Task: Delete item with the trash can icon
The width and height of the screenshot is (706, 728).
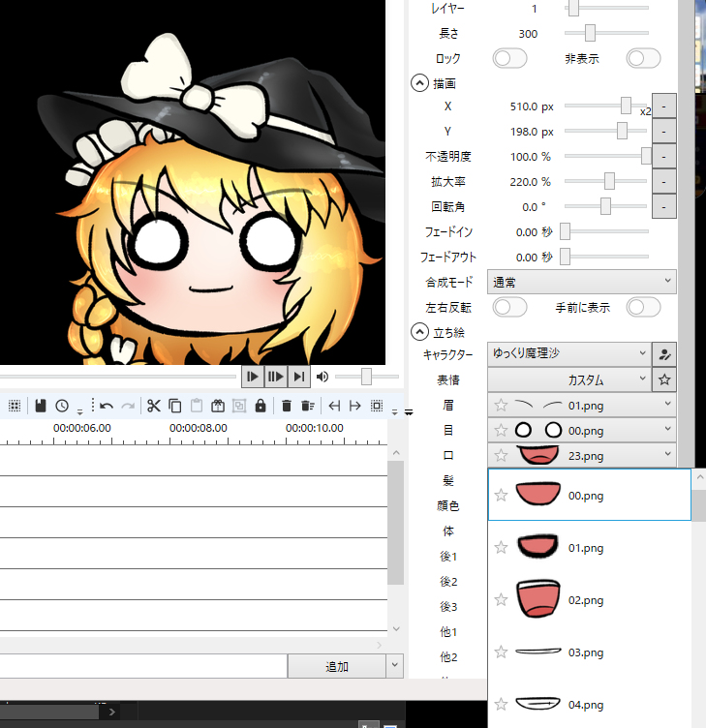Action: click(287, 406)
